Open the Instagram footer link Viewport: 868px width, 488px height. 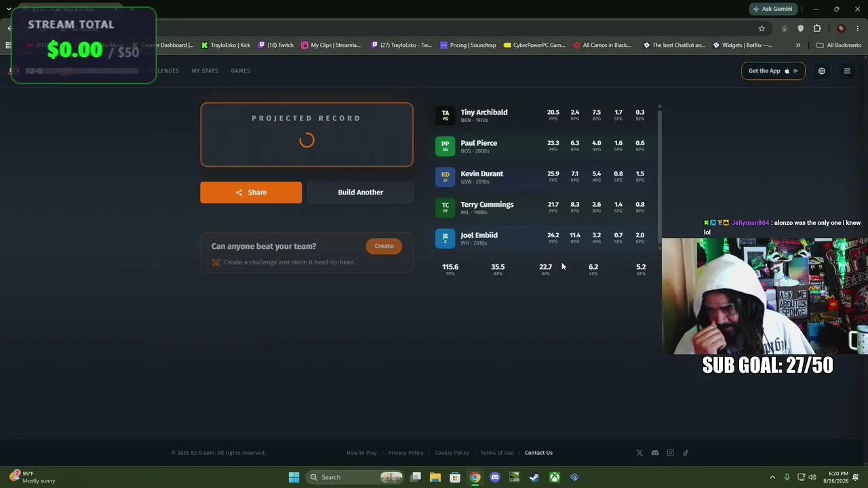tap(671, 453)
